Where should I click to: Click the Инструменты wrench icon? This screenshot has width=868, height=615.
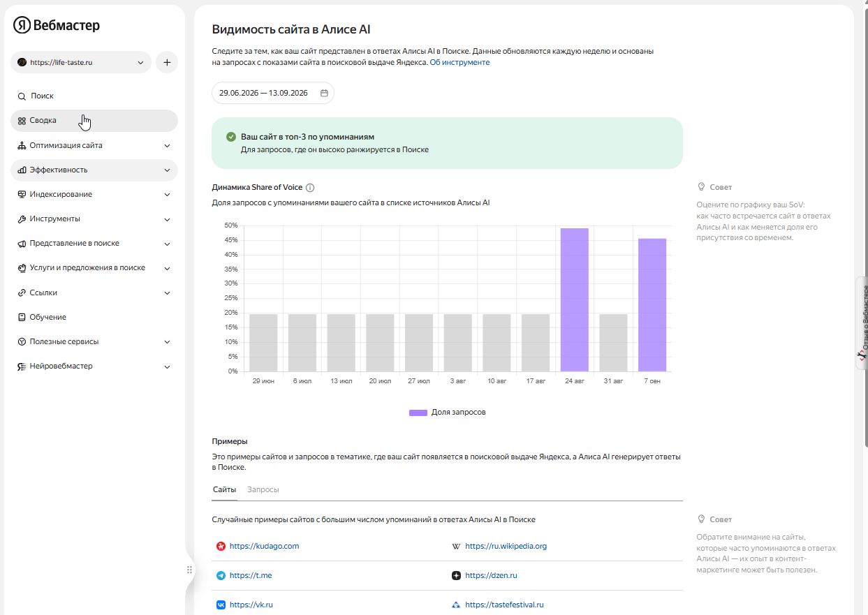pos(22,218)
